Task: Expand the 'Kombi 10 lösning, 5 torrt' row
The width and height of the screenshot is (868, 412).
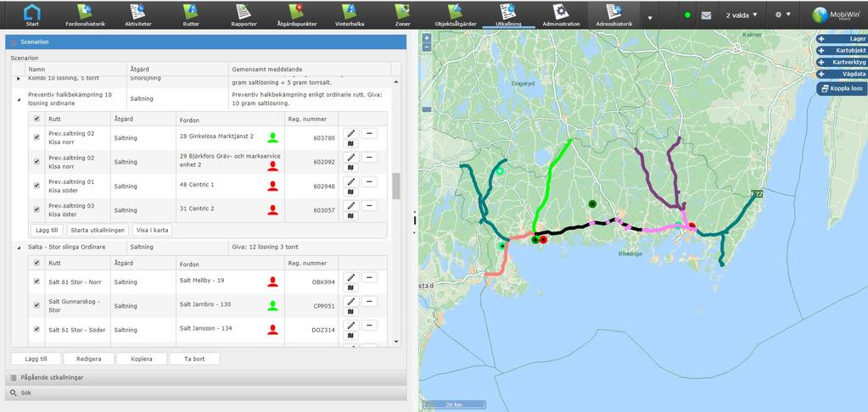Action: (x=19, y=79)
